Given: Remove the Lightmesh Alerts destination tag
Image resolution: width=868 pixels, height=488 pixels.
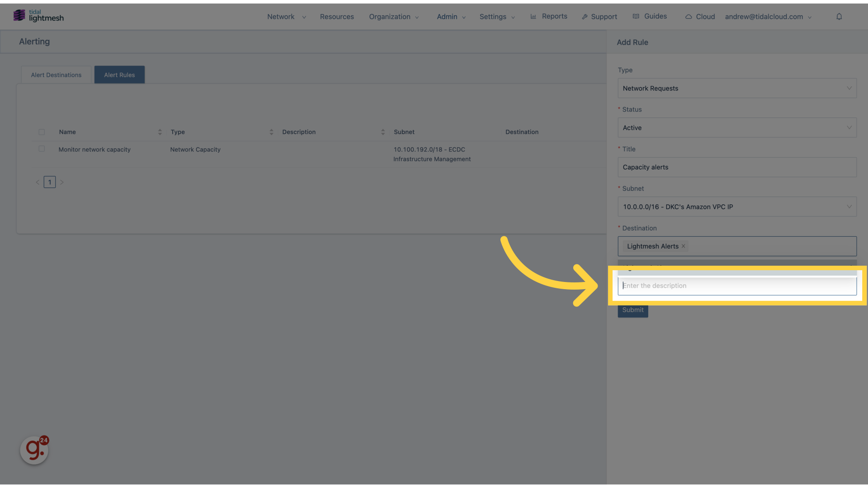Looking at the screenshot, I should [x=684, y=246].
